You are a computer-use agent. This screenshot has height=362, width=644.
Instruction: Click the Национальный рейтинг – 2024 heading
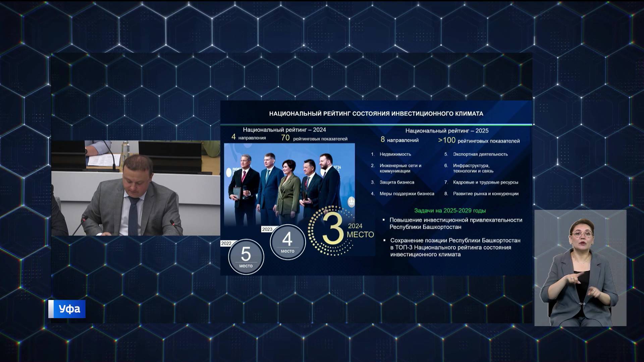click(284, 130)
